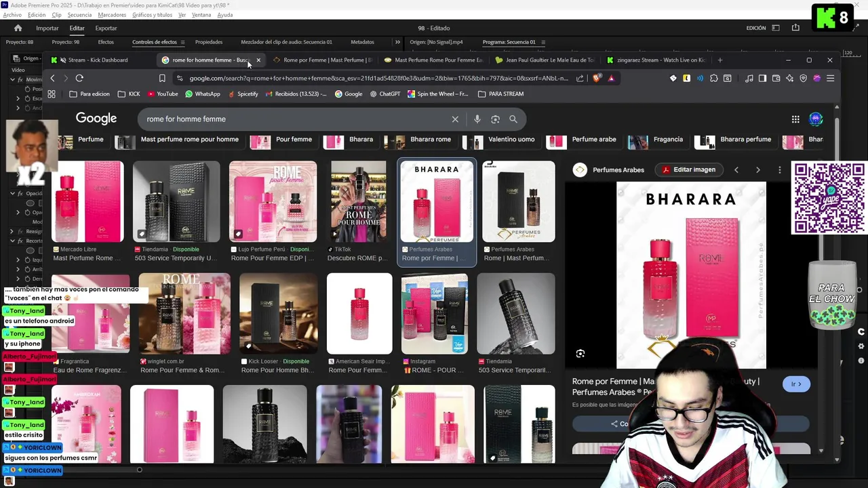Open the Archivo menu

[x=12, y=15]
